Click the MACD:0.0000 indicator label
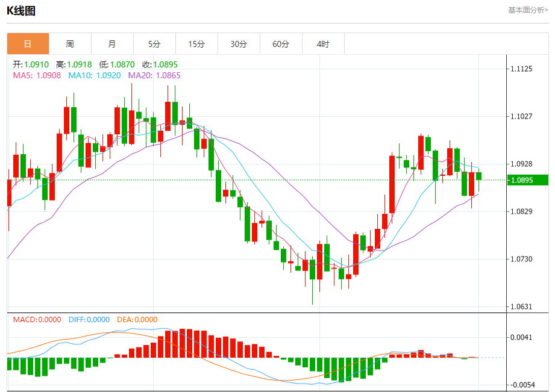The width and height of the screenshot is (555, 392). coord(37,320)
